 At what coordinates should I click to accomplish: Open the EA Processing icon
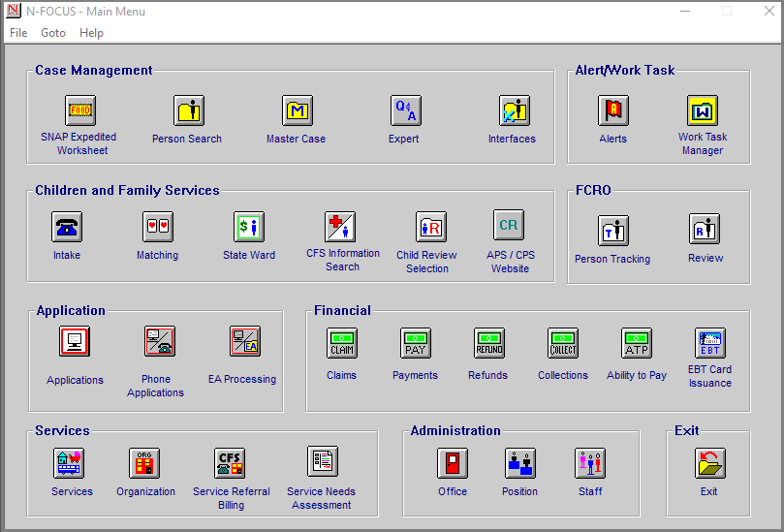tap(245, 341)
